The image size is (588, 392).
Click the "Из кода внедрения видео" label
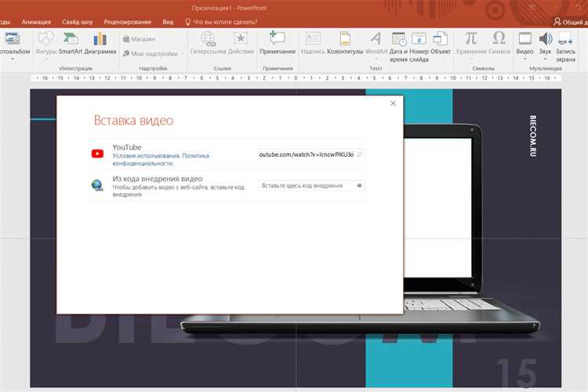[x=157, y=179]
